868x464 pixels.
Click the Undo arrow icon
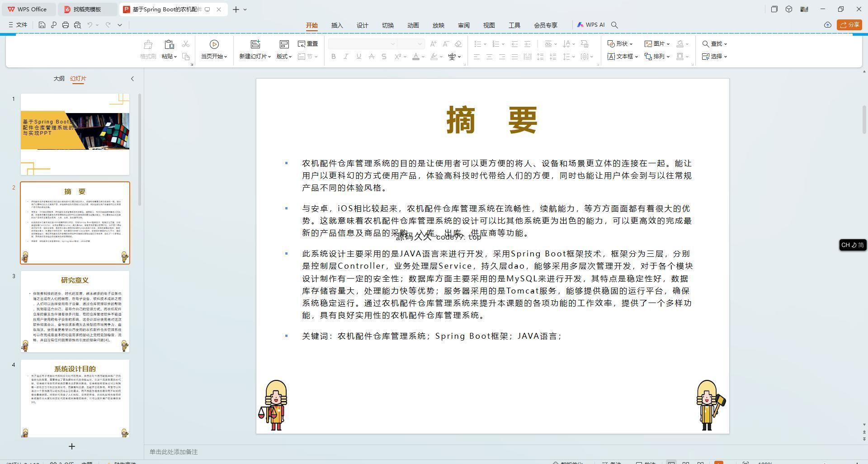(90, 25)
